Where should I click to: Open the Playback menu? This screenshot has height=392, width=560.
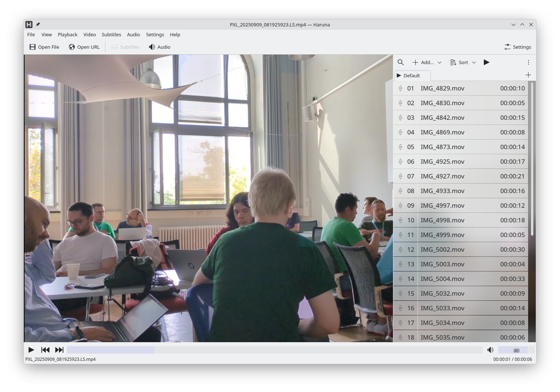coord(67,34)
